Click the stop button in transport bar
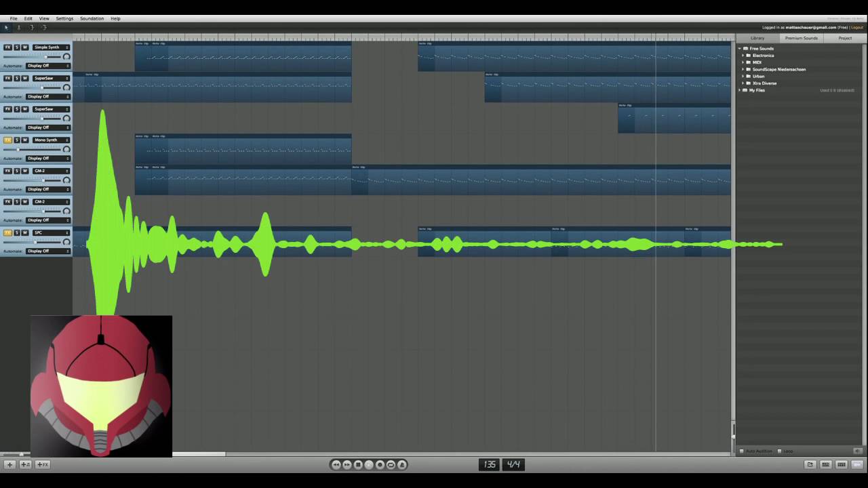This screenshot has height=488, width=868. click(x=358, y=464)
